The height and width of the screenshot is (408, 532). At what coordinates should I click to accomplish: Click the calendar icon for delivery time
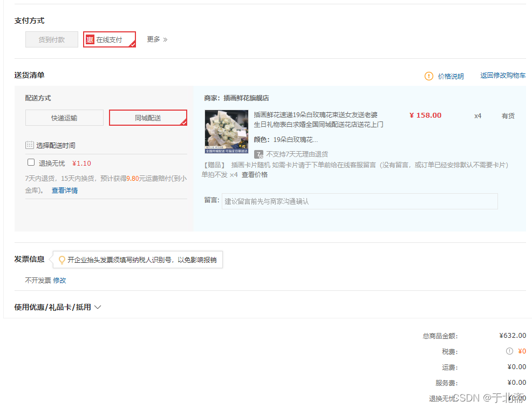click(x=30, y=145)
